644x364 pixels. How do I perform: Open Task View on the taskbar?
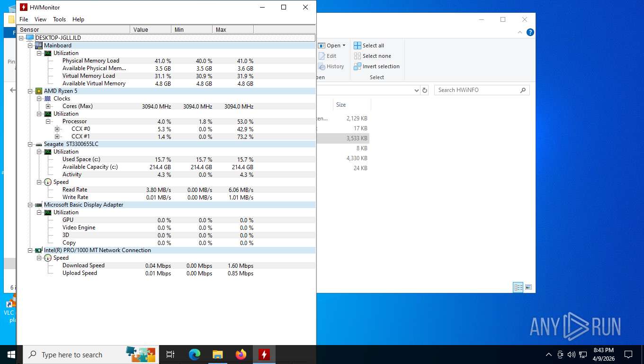(x=170, y=355)
